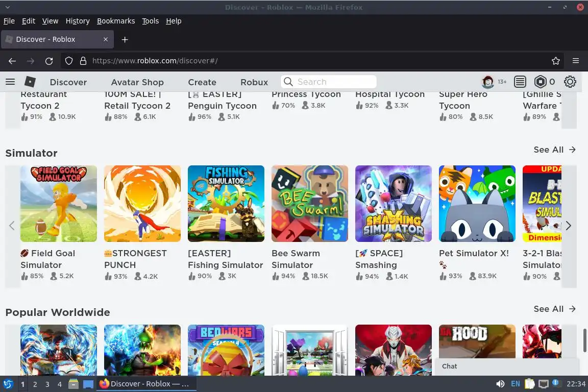Viewport: 588px width, 392px height.
Task: Open Bee Swarm Simulator thumbnail
Action: click(310, 204)
